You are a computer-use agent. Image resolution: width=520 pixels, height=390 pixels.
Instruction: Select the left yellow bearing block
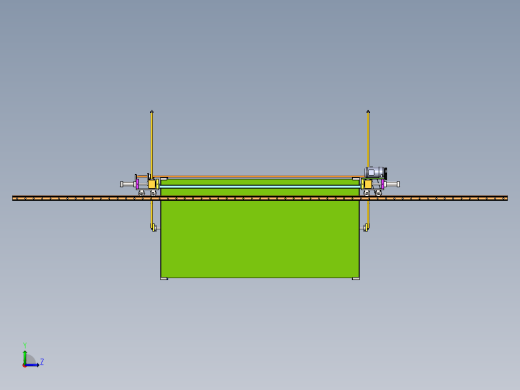tap(152, 184)
